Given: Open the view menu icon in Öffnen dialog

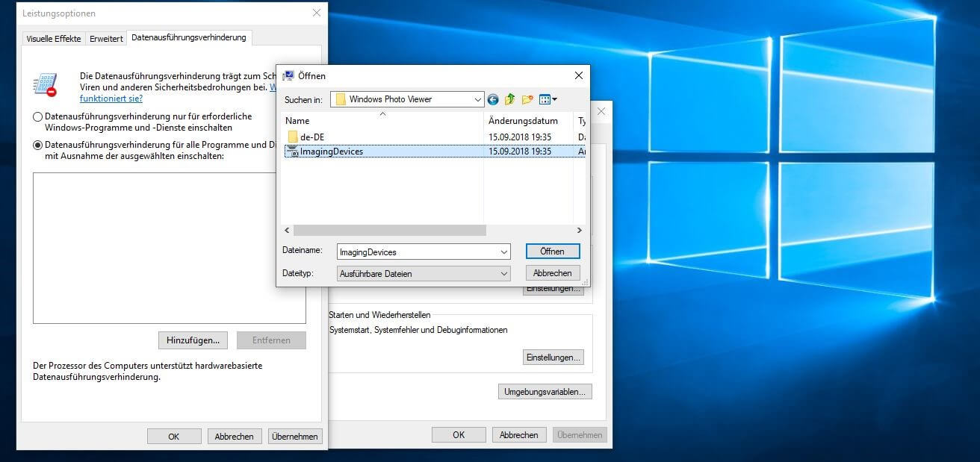Looking at the screenshot, I should [x=545, y=99].
